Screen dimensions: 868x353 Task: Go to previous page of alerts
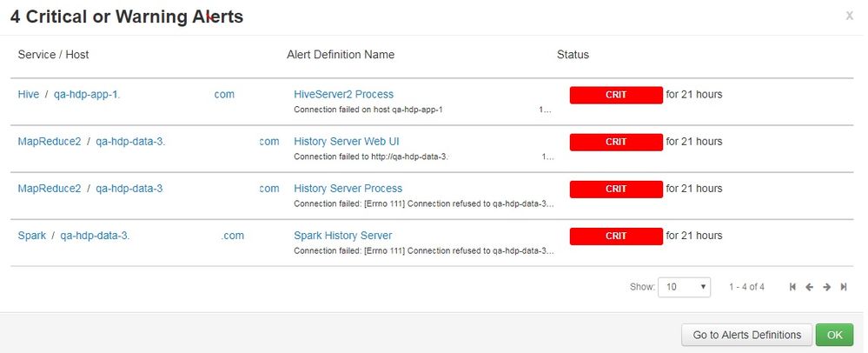[809, 287]
